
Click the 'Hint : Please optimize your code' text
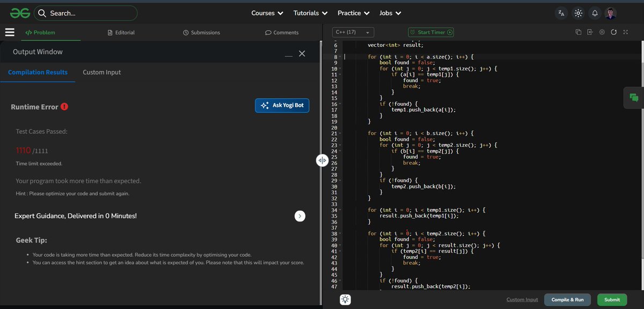pos(72,193)
